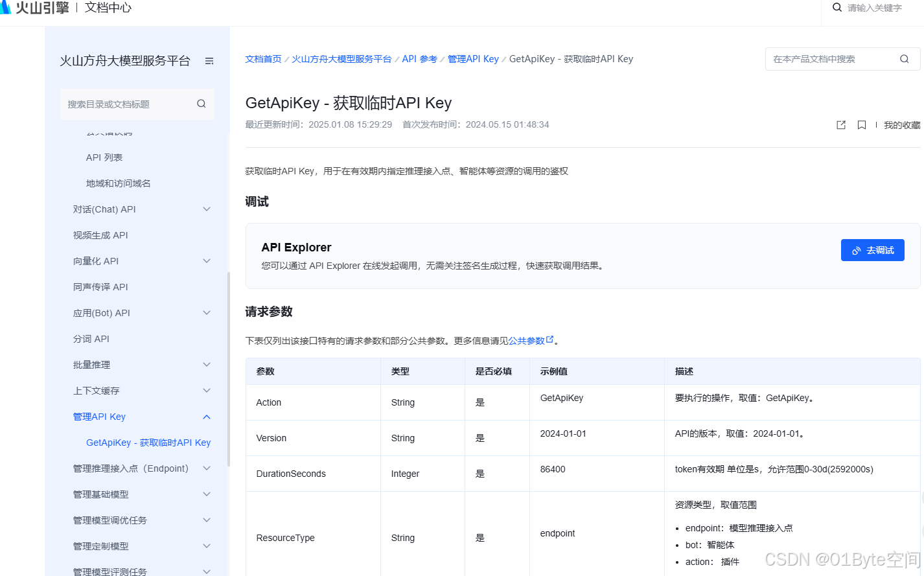
Task: Click the 去调试 button
Action: click(x=873, y=250)
